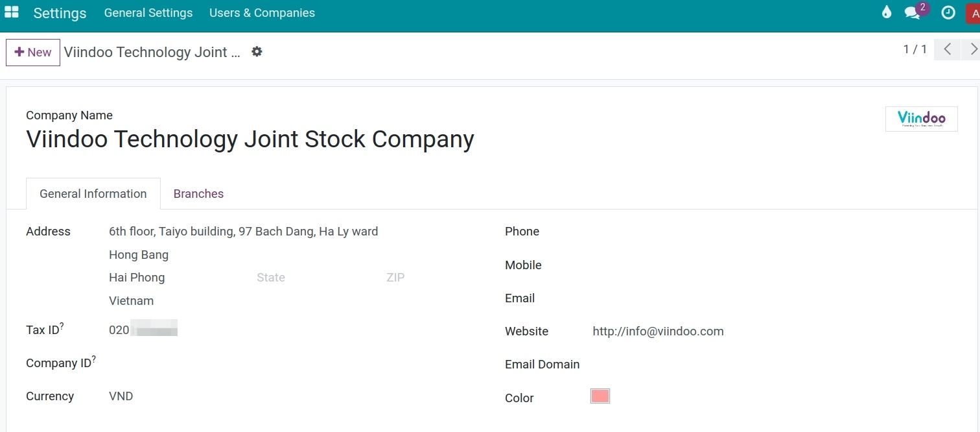The width and height of the screenshot is (980, 432).
Task: Click the water drop debug icon
Action: click(x=887, y=12)
